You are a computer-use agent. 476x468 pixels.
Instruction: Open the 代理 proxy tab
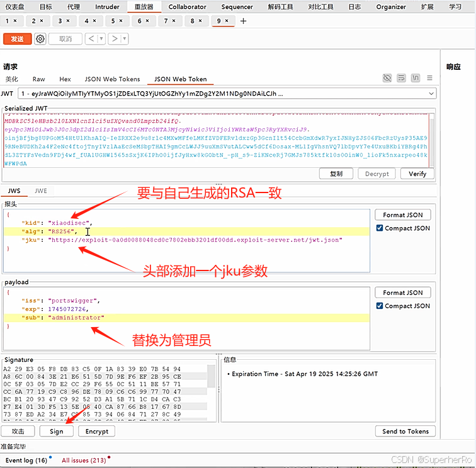(74, 7)
